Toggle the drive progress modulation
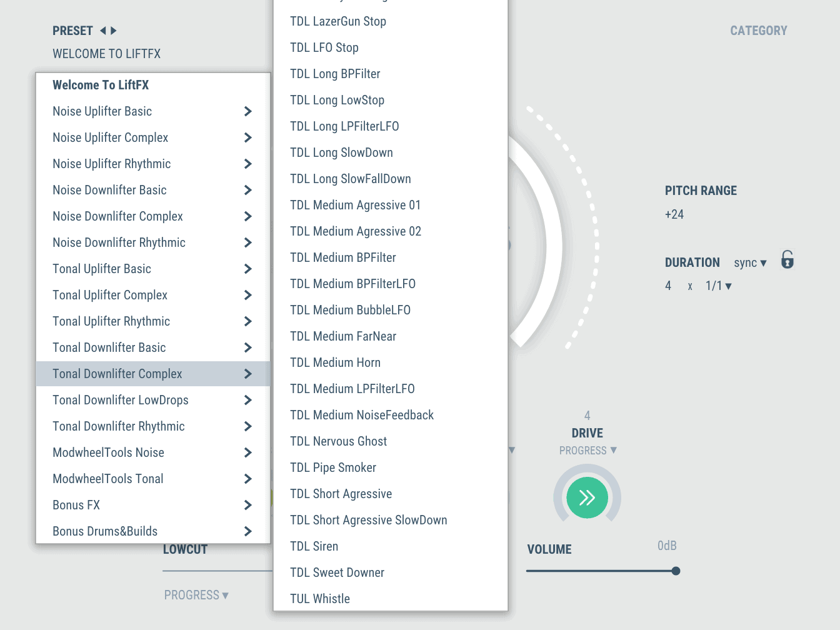Screen dimensions: 840x630 point(587,450)
